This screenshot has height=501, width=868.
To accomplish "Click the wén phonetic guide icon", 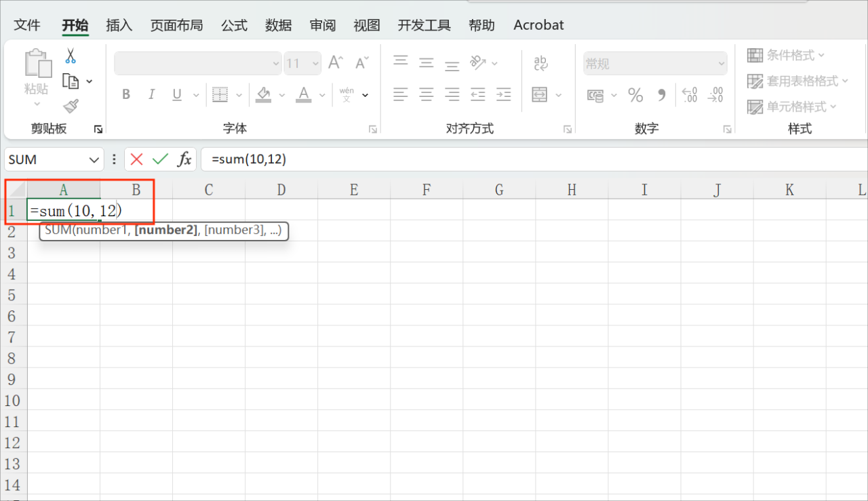I will pos(347,95).
